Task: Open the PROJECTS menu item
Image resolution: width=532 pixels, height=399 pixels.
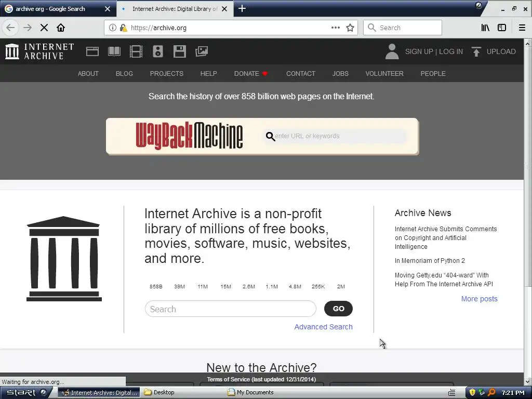Action: pos(167,74)
